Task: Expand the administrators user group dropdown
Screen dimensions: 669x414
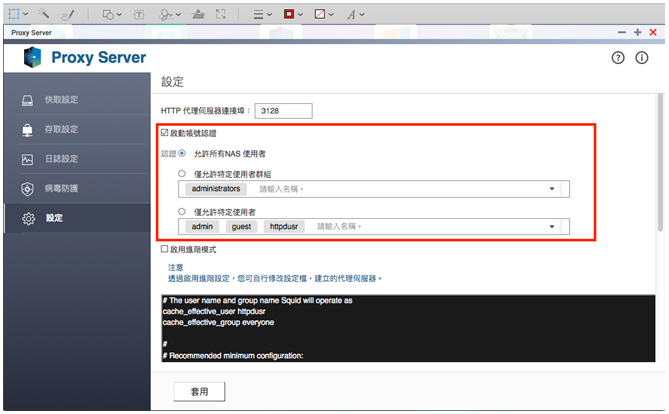Action: [x=552, y=189]
